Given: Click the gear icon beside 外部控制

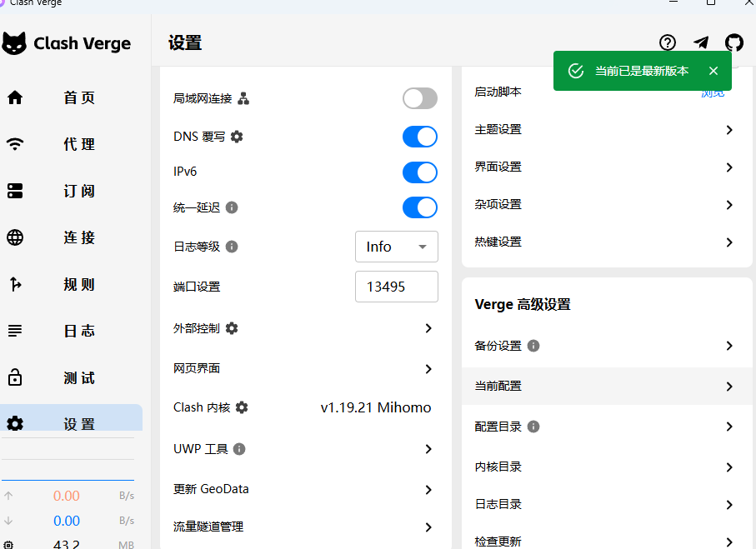Looking at the screenshot, I should (x=232, y=328).
